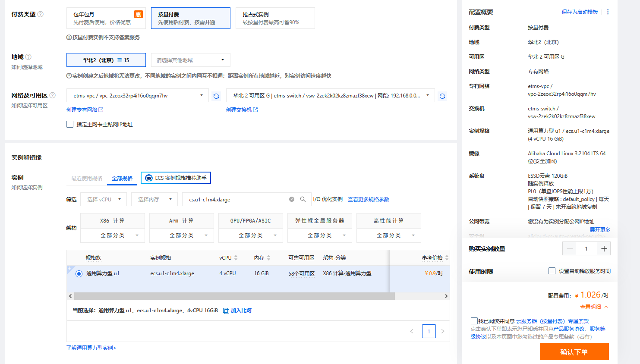The image size is (640, 364).
Task: Open the 地域 help question-mark icon
Action: coord(28,57)
